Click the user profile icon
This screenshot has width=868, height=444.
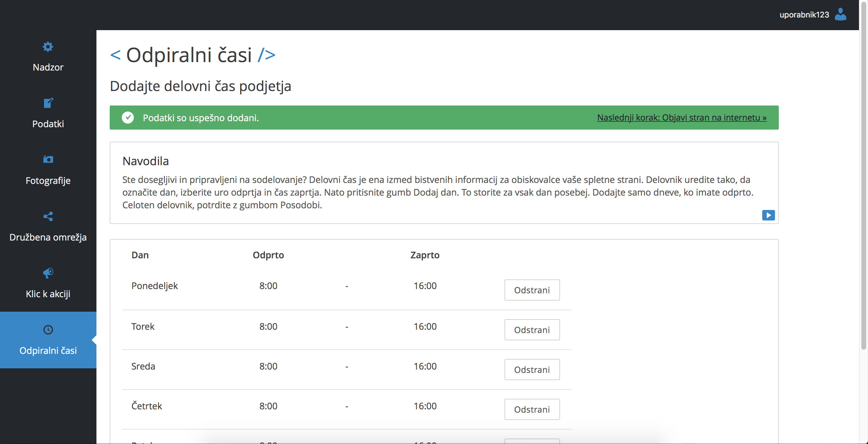pyautogui.click(x=840, y=14)
